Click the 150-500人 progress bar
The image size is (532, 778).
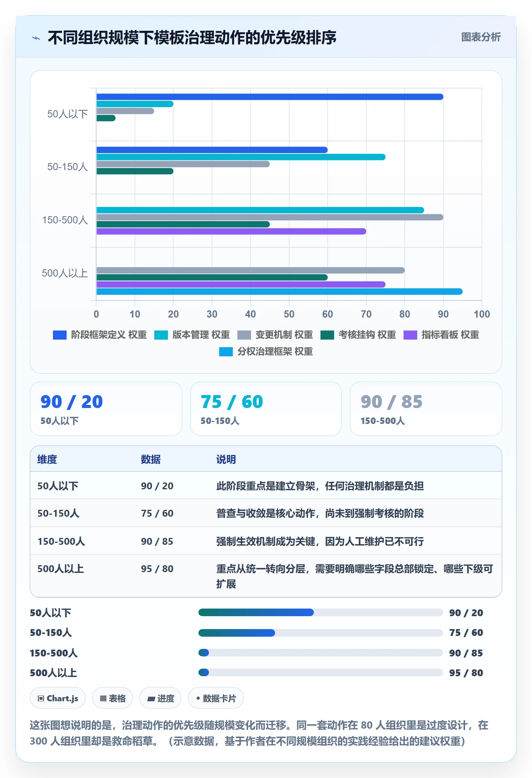click(321, 653)
